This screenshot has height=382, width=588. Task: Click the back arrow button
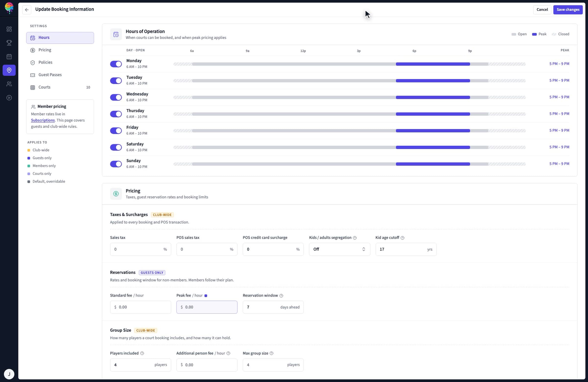(27, 10)
